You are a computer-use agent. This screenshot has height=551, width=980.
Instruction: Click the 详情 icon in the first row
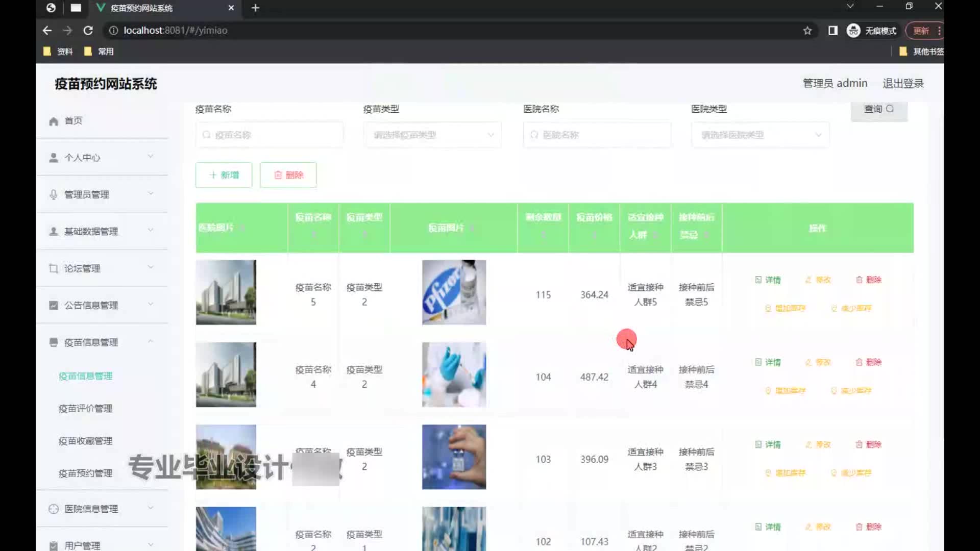758,280
